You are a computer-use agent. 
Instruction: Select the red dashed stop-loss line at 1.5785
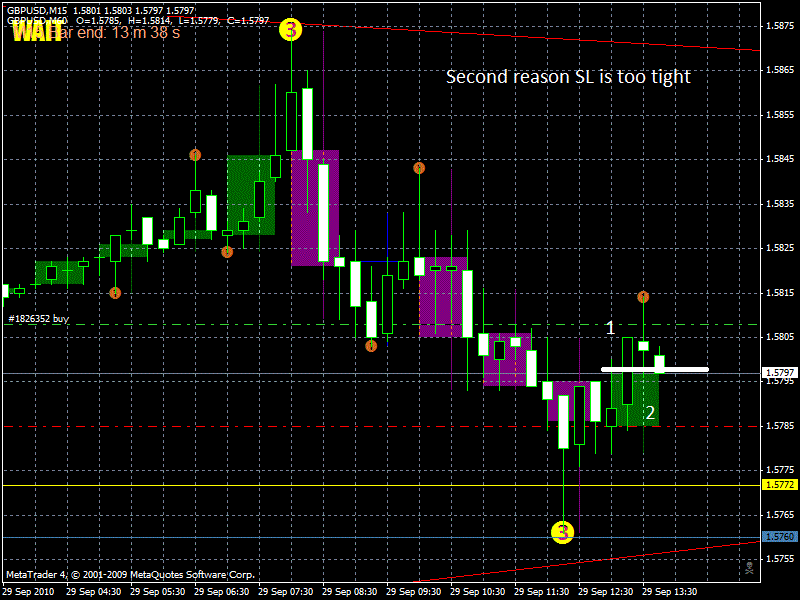tap(382, 427)
